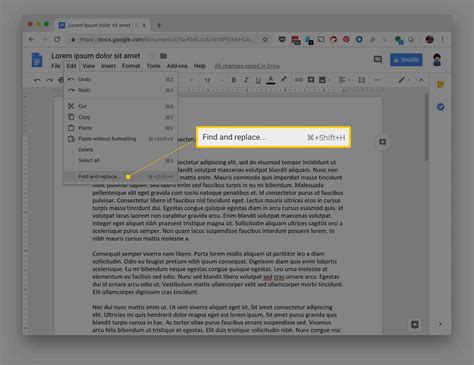Open the Insert menu
474x365 pixels.
(x=108, y=66)
